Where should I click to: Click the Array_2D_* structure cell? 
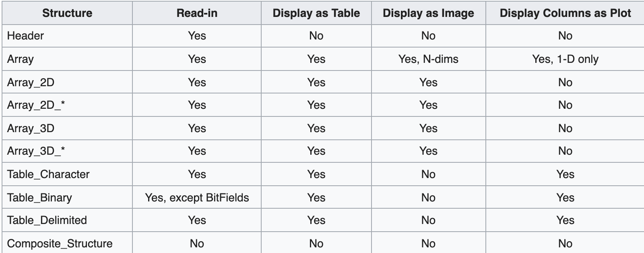click(67, 105)
